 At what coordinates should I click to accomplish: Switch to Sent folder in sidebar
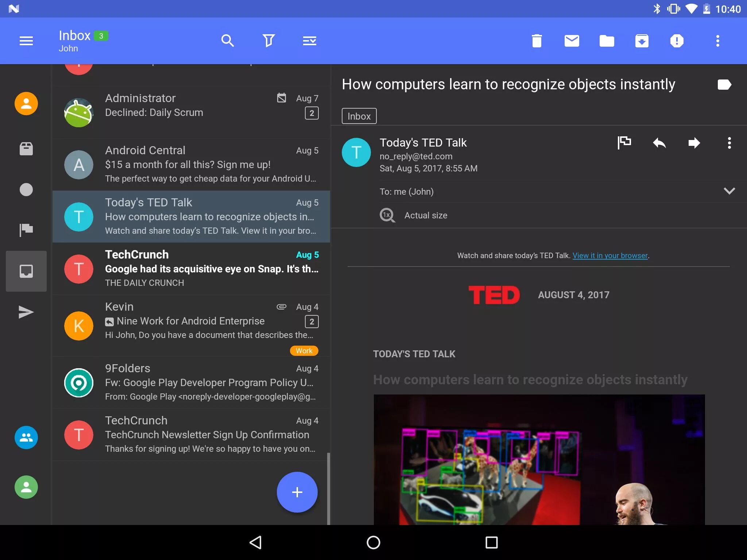(26, 312)
